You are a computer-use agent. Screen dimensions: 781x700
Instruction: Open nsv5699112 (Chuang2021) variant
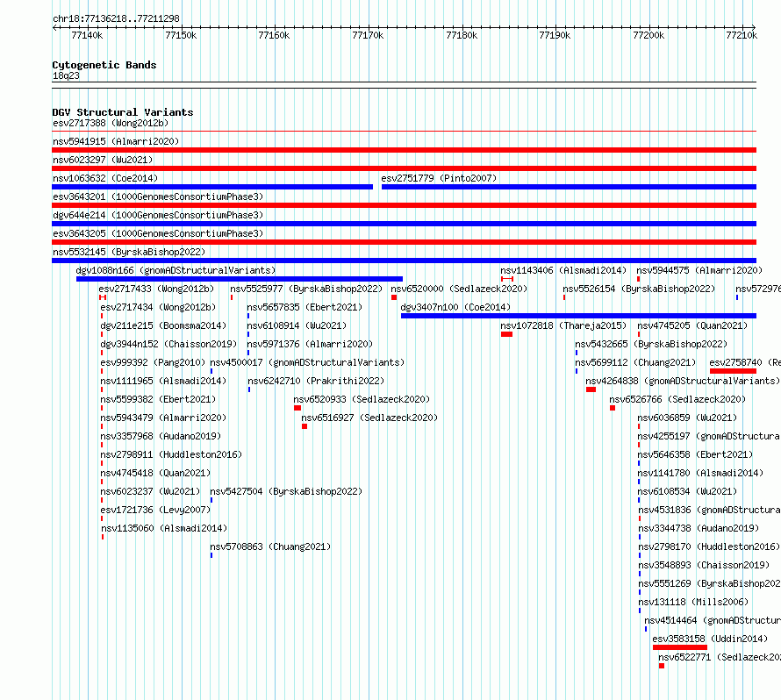pos(635,362)
